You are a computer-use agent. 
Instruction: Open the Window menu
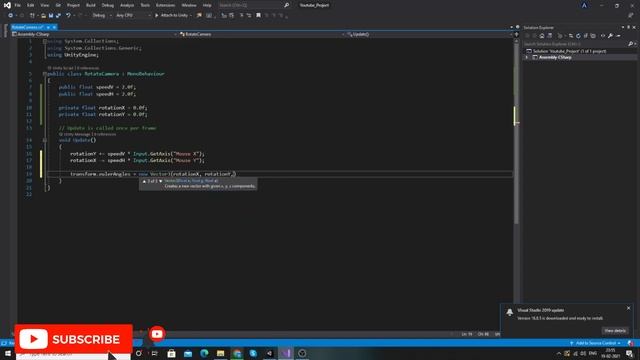[189, 5]
